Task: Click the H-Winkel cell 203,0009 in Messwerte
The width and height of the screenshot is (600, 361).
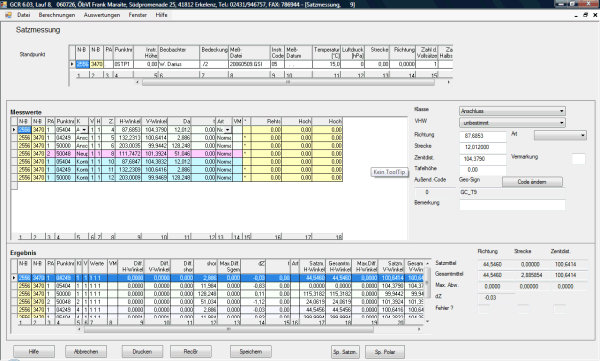Action: tap(129, 178)
